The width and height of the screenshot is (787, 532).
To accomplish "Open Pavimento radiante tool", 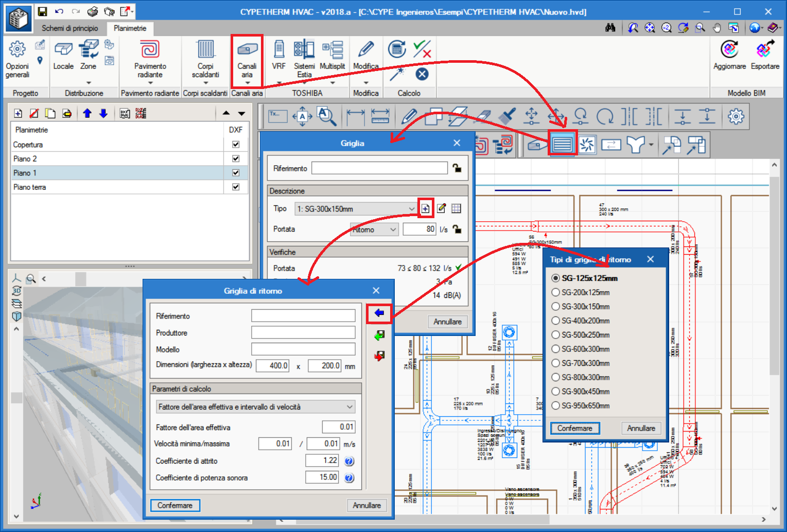I will 150,60.
